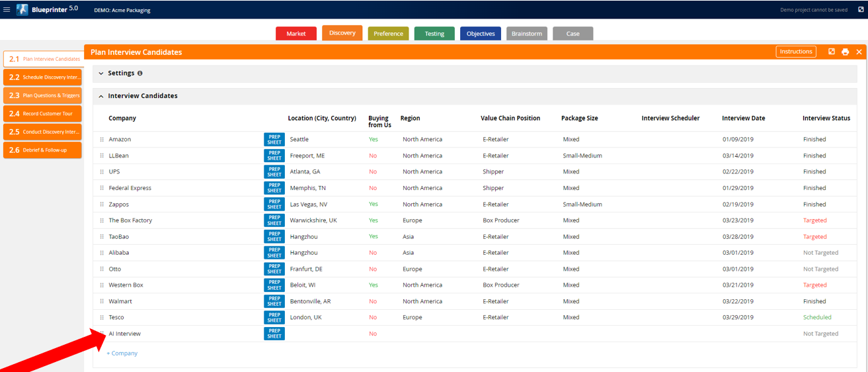Open the hamburger menu icon
This screenshot has width=868, height=372.
tap(7, 10)
